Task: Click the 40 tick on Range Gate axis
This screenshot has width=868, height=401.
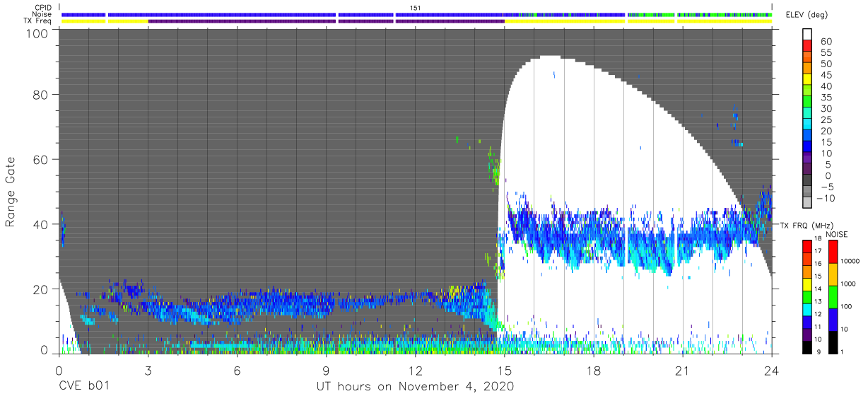Action: [x=41, y=225]
